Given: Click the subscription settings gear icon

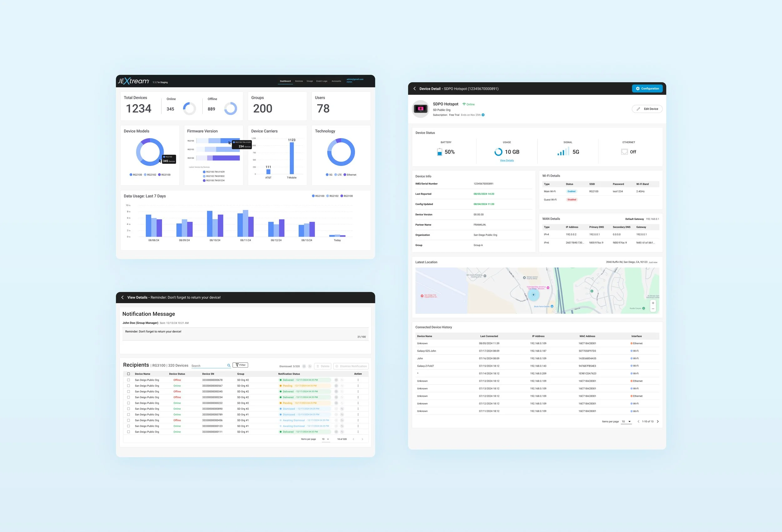Looking at the screenshot, I should 483,115.
